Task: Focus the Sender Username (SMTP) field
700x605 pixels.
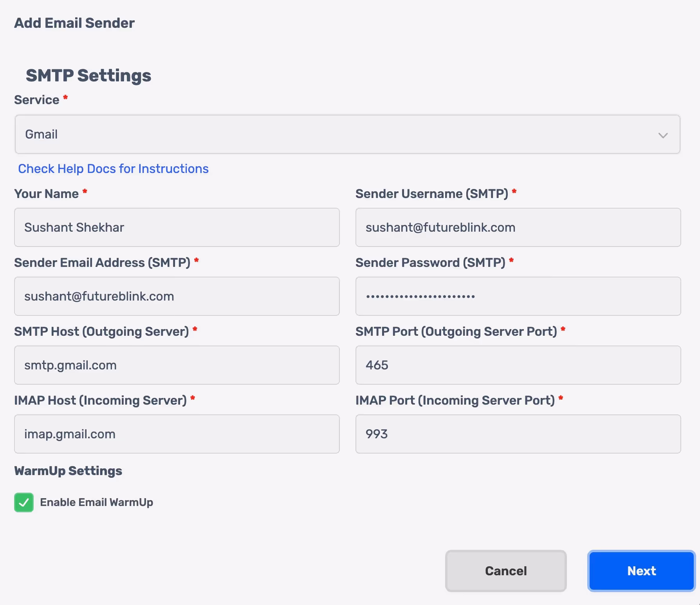Action: pos(518,227)
